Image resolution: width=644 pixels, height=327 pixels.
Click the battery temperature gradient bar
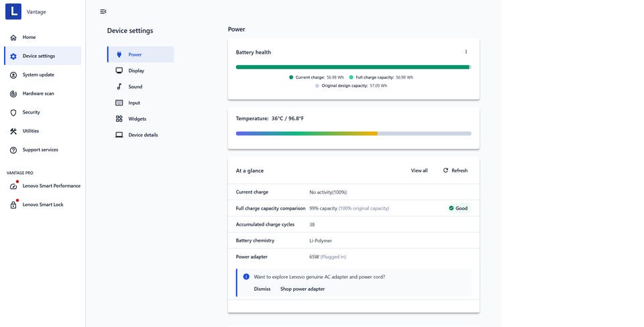pyautogui.click(x=354, y=133)
